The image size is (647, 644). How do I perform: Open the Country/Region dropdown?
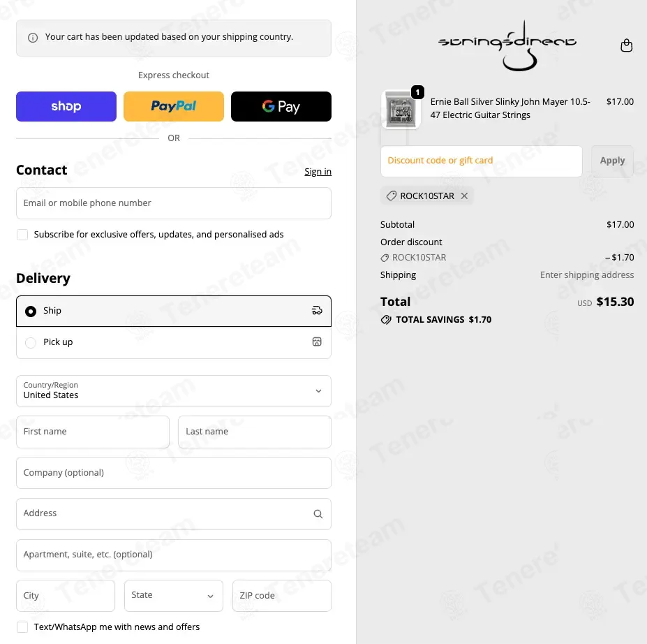pos(173,391)
